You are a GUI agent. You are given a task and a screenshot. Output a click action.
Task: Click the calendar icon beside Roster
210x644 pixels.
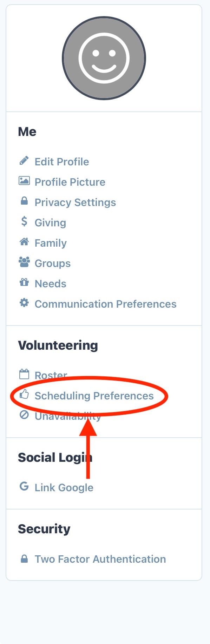pos(24,374)
